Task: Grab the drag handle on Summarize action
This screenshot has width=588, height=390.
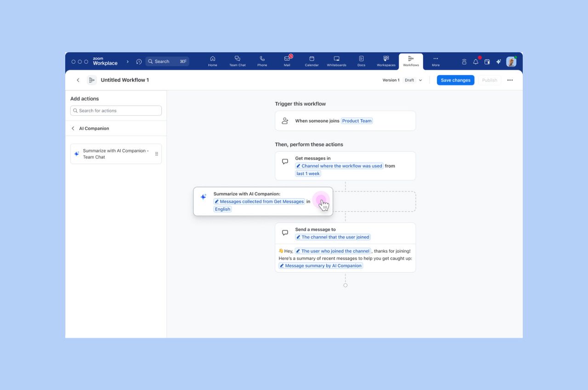Action: tap(157, 154)
